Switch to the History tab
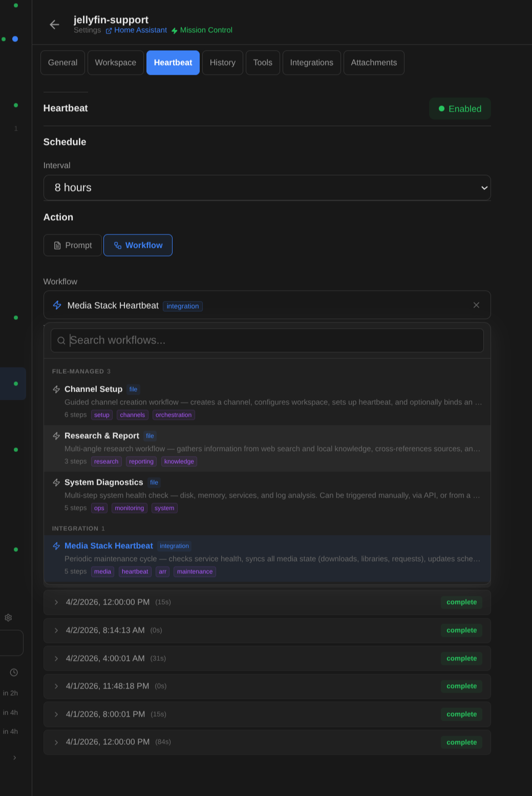532x796 pixels. (222, 62)
